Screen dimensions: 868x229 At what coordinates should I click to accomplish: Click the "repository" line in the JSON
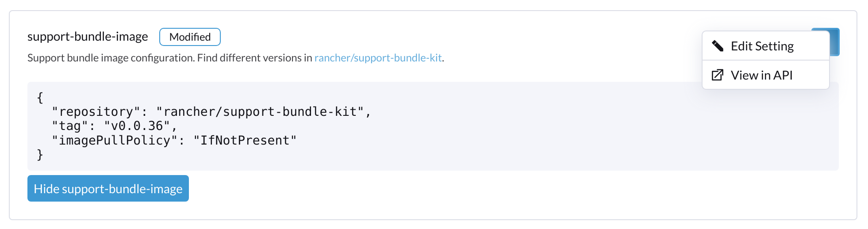pyautogui.click(x=211, y=112)
